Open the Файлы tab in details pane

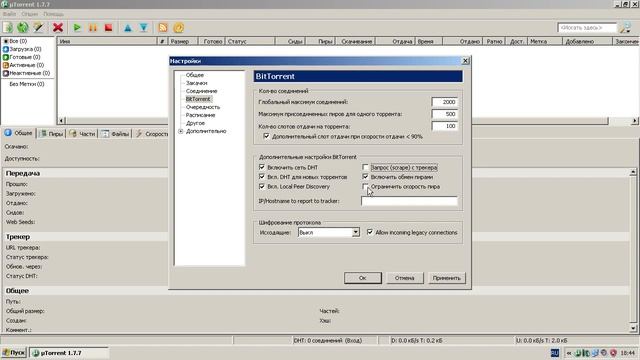click(116, 133)
